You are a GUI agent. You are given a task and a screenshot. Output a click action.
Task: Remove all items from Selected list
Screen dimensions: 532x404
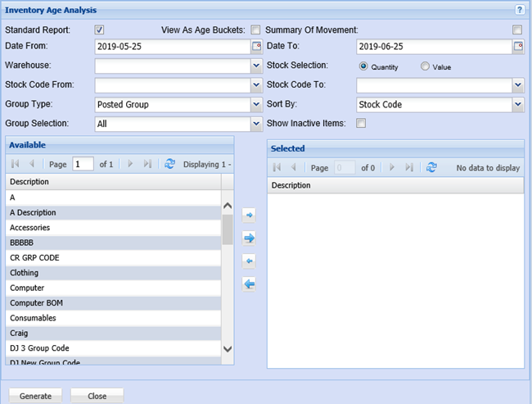(x=250, y=284)
